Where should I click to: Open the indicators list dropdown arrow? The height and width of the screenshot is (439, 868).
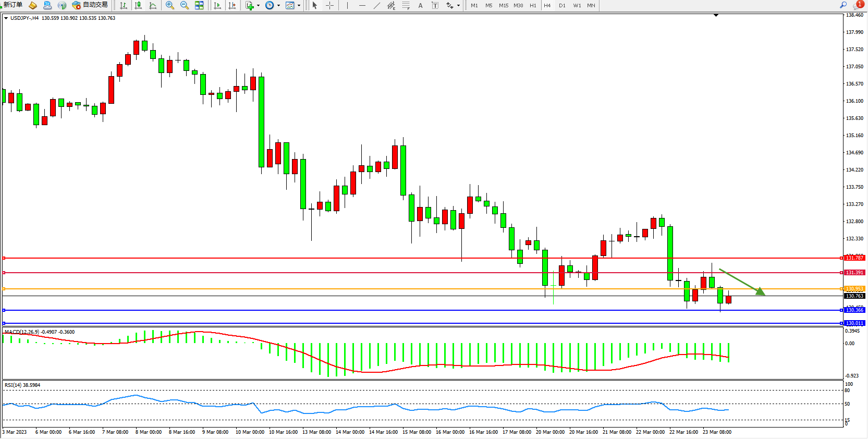coord(258,6)
